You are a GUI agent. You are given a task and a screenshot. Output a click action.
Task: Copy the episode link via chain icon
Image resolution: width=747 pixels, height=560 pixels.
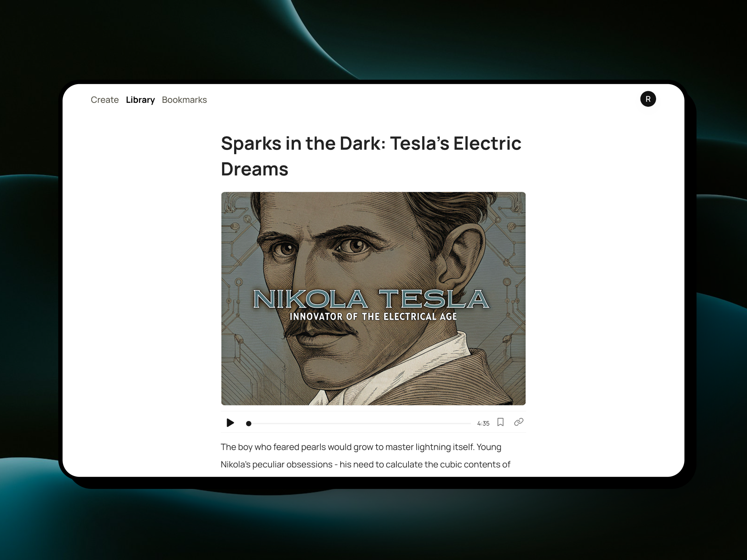click(519, 422)
